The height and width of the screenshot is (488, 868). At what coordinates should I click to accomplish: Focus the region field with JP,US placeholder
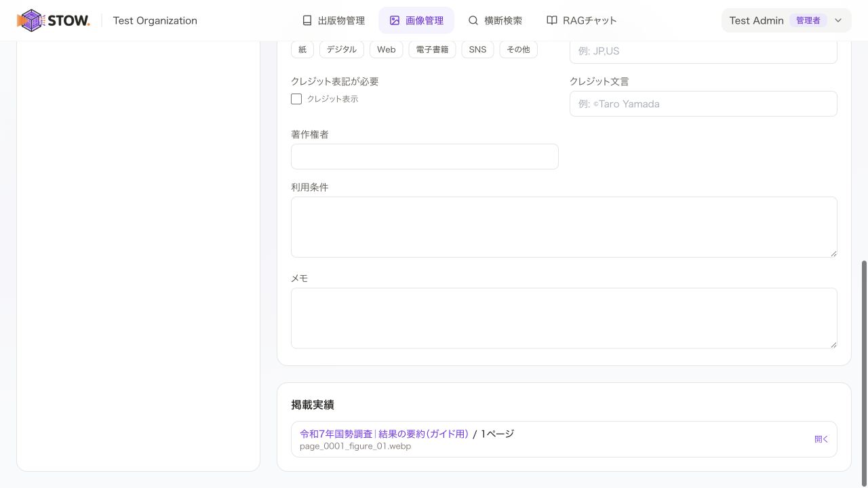(x=703, y=51)
